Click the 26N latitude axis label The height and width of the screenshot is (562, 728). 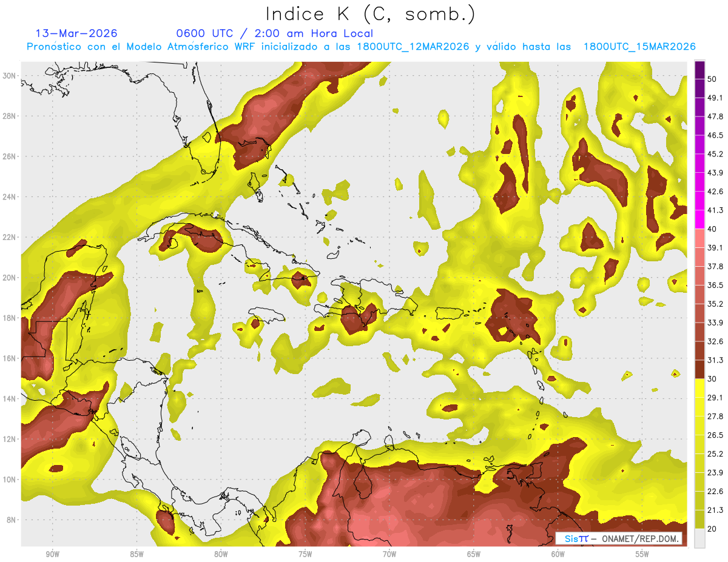point(10,156)
